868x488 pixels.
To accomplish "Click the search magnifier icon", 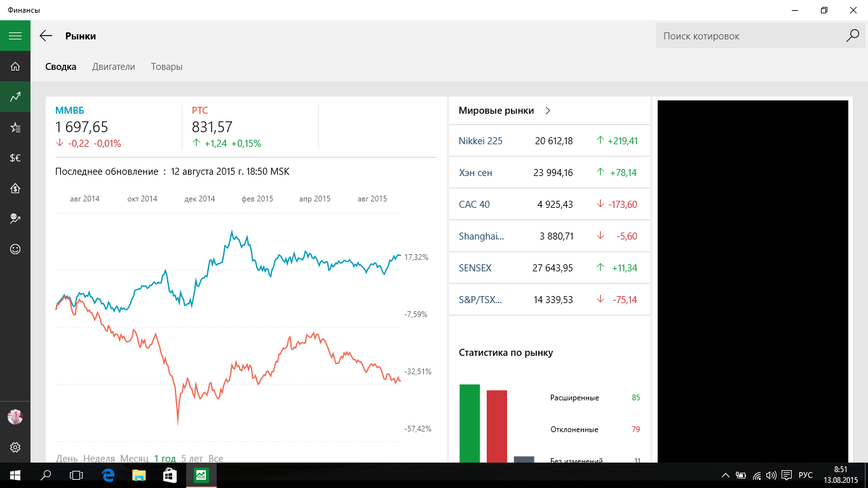I will pyautogui.click(x=852, y=36).
